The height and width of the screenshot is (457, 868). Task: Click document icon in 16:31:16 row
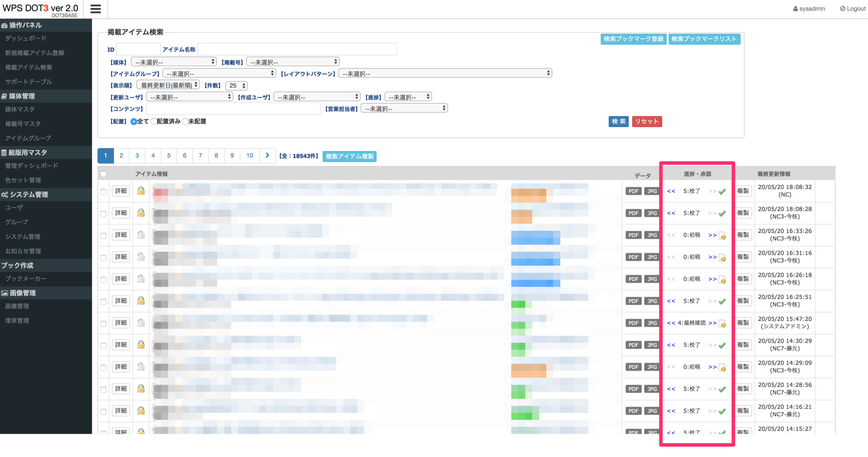(723, 257)
